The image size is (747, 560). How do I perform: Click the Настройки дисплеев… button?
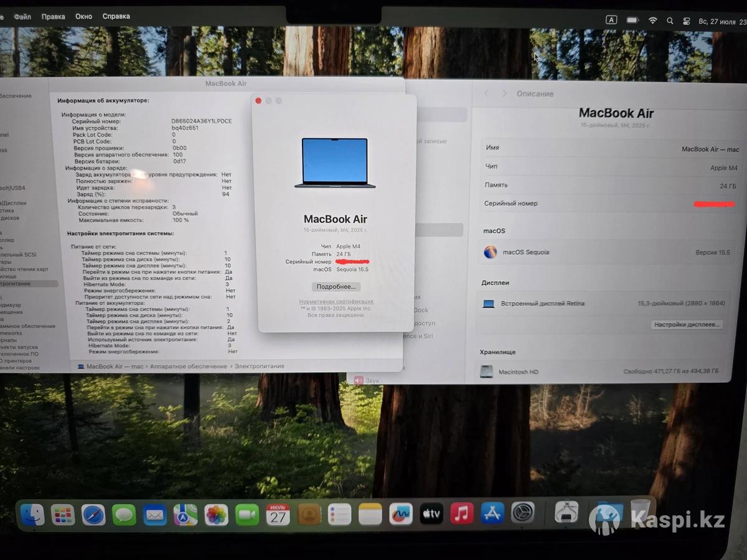click(x=687, y=324)
